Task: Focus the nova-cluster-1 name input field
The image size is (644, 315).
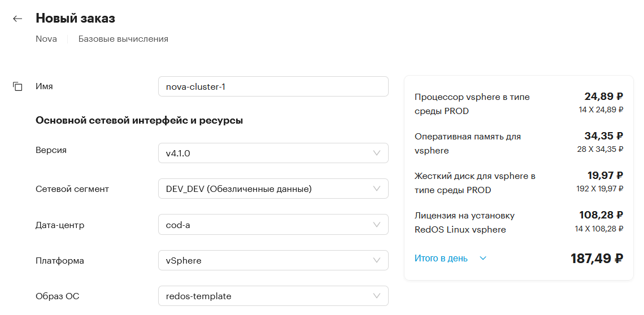Action: coord(273,87)
